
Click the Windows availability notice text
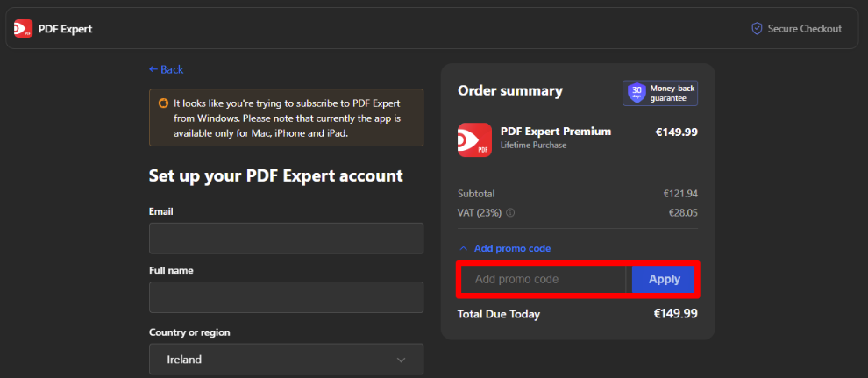pos(287,118)
